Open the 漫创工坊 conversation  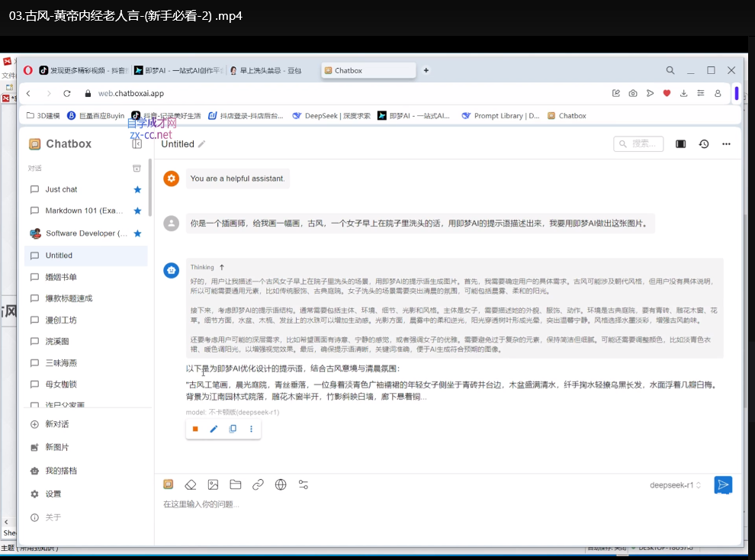(x=86, y=320)
